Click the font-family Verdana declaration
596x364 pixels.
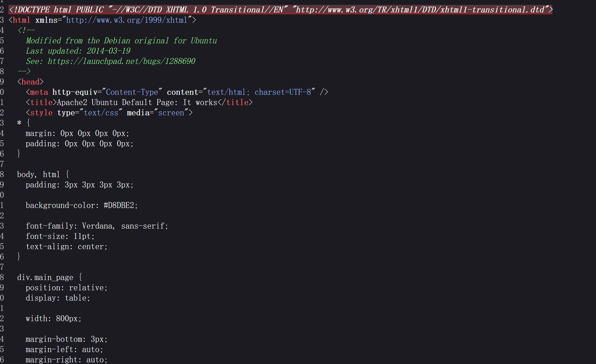pos(97,226)
